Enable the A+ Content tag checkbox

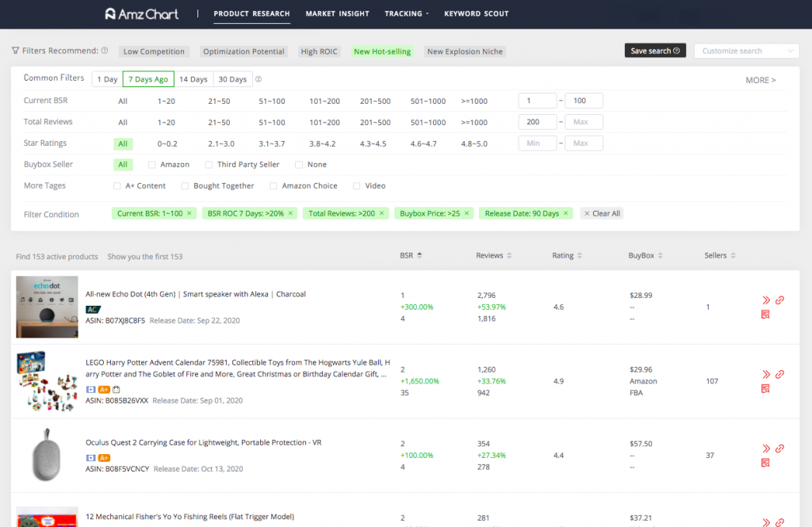(x=117, y=186)
